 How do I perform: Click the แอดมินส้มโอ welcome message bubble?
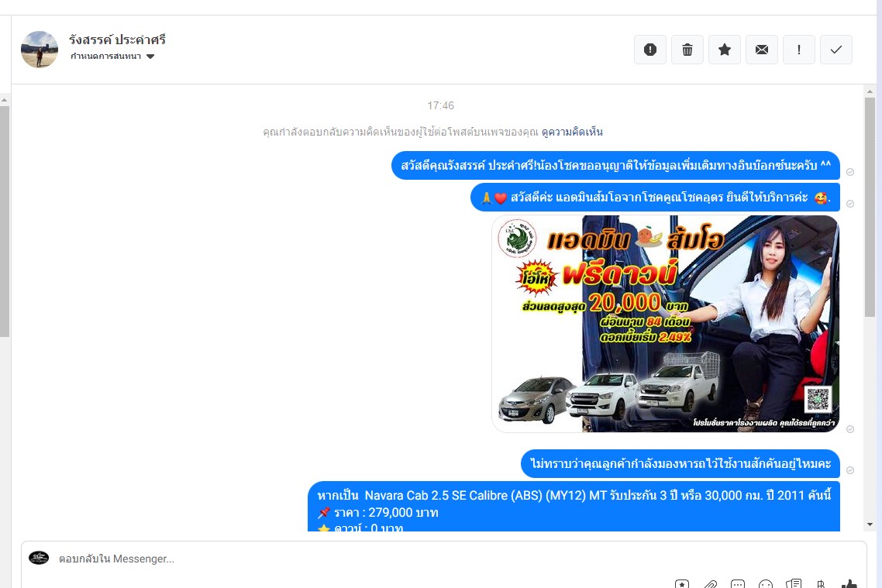pyautogui.click(x=655, y=198)
